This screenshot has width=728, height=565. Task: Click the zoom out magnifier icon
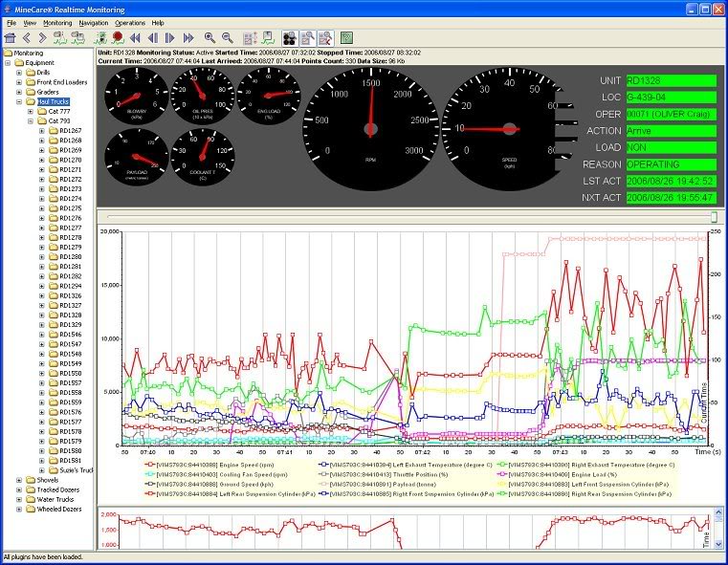pyautogui.click(x=228, y=37)
